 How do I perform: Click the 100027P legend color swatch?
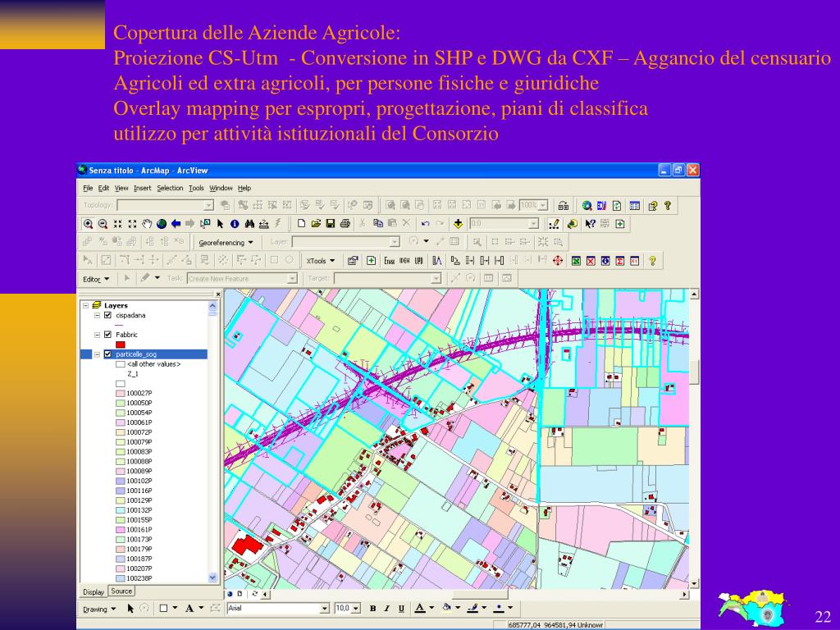click(120, 393)
